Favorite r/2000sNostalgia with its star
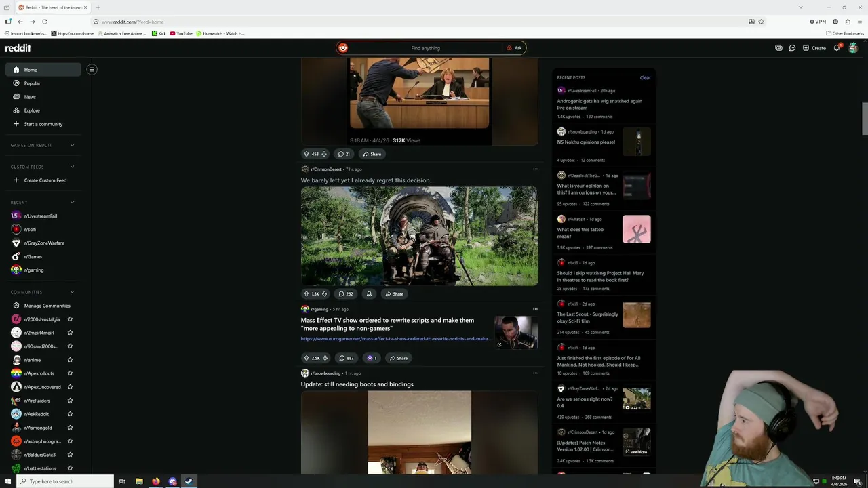 pyautogui.click(x=70, y=319)
